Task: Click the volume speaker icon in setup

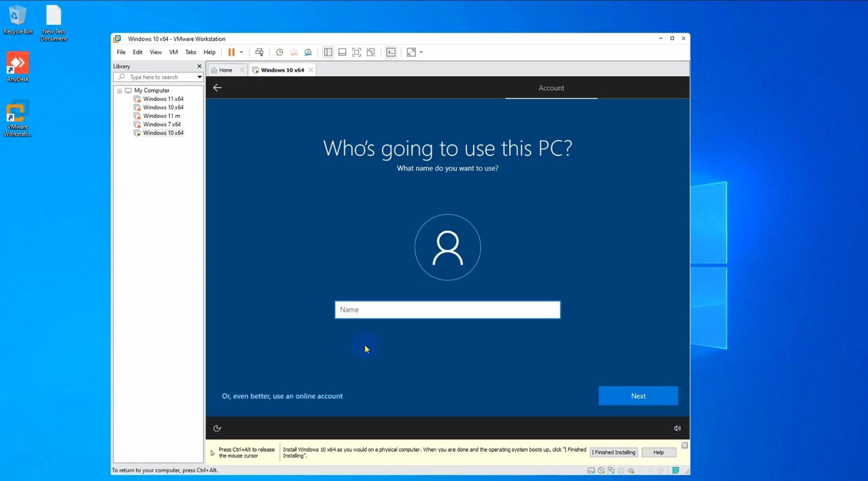Action: tap(677, 428)
